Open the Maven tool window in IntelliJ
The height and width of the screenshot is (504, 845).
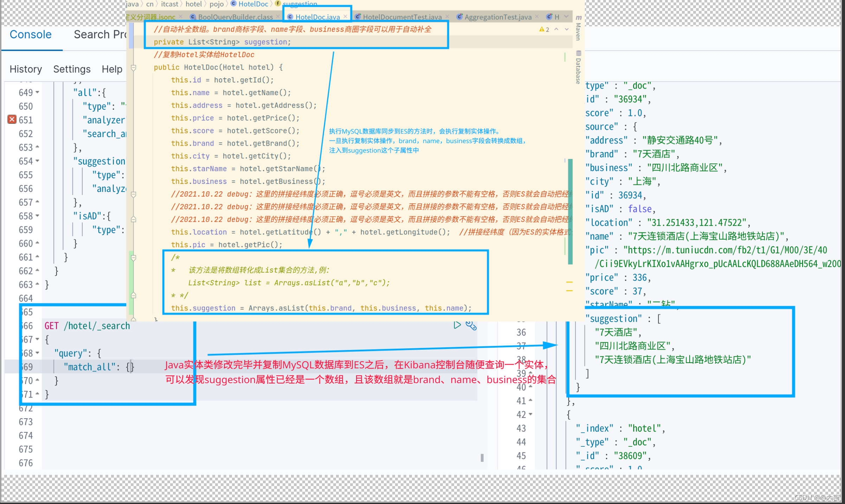[578, 28]
